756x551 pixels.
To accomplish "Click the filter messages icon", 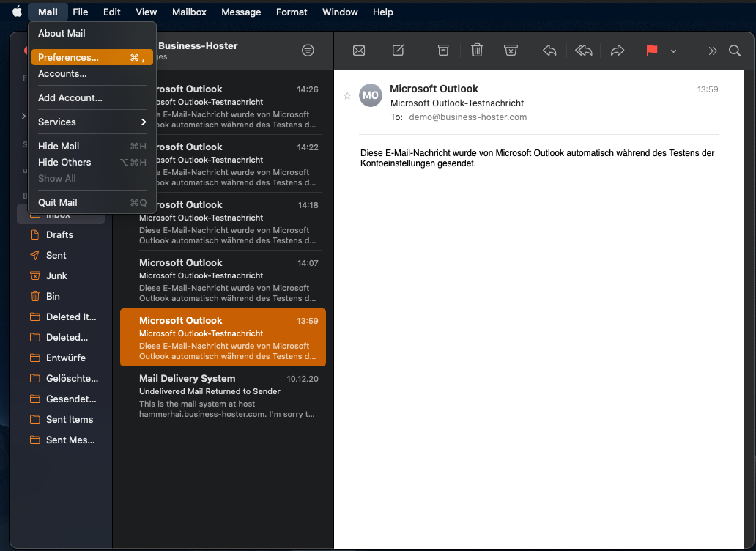I will coord(308,50).
